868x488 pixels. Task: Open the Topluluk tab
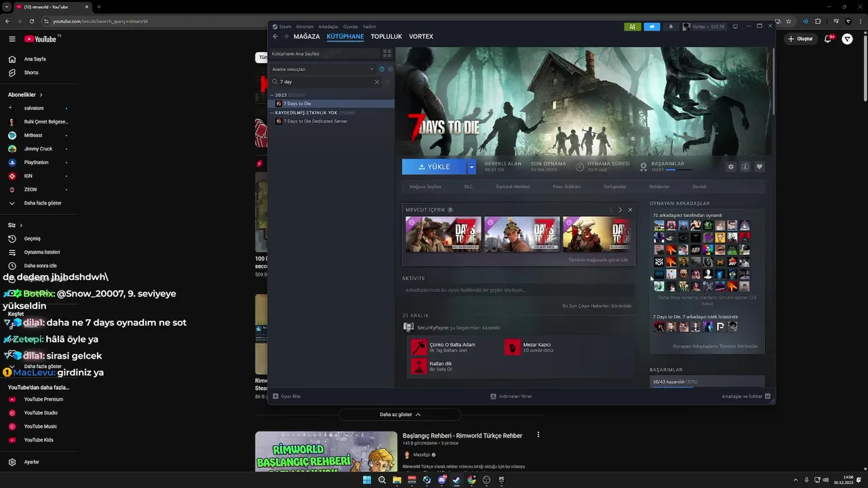click(387, 37)
